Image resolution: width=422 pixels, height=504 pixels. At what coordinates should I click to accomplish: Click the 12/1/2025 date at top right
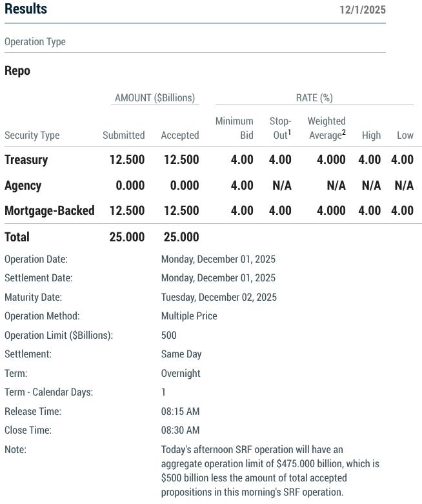[362, 10]
